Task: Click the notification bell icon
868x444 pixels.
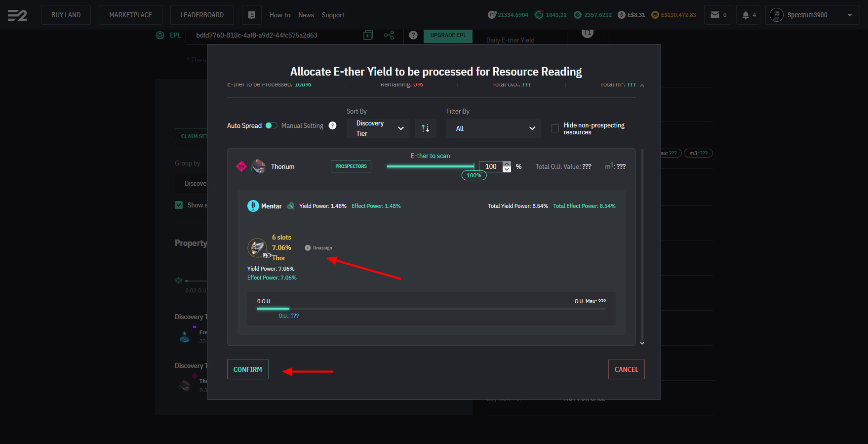Action: [746, 15]
